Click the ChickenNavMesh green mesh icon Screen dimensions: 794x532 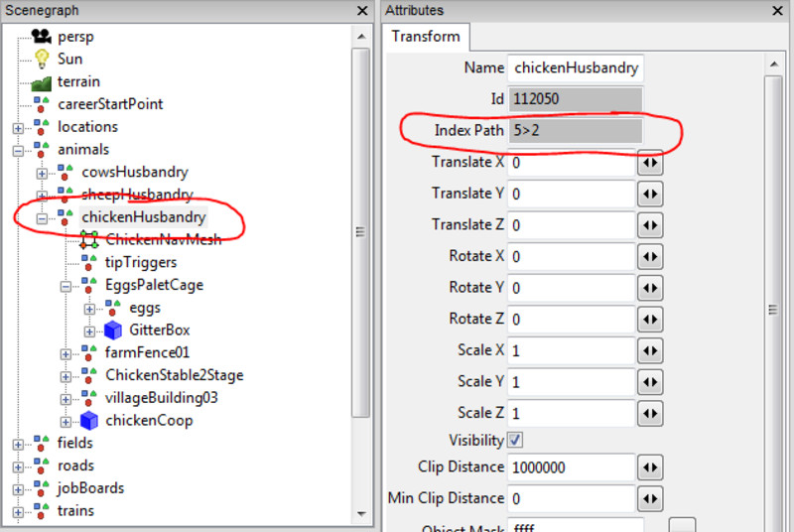(89, 239)
